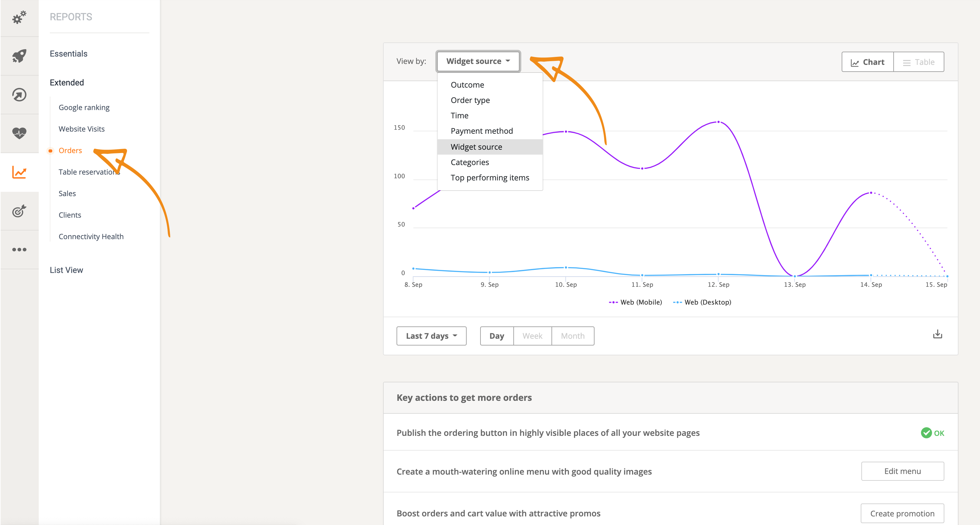The image size is (980, 525).
Task: Choose Order type from view-by list
Action: (490, 100)
